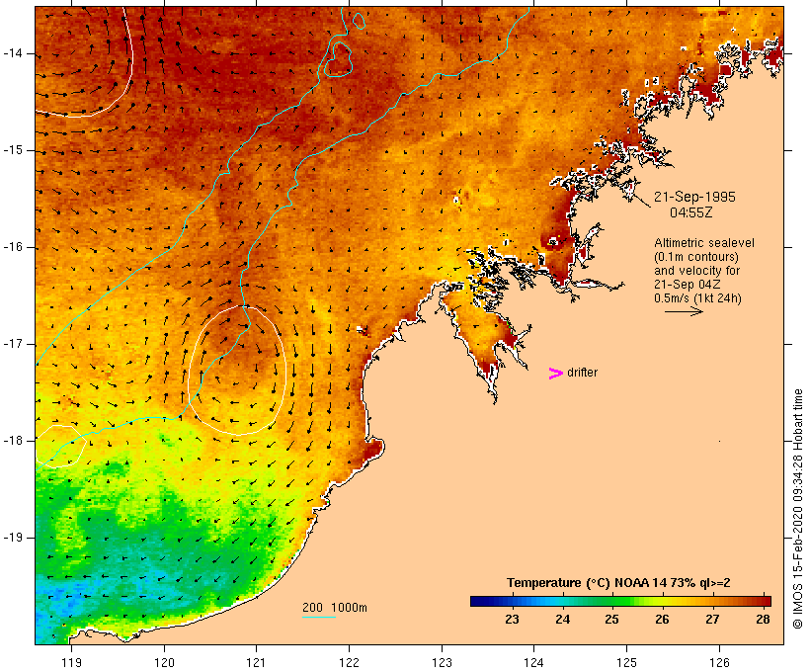The height and width of the screenshot is (672, 810).
Task: Click the colorbar tick label 27
Action: pos(712,620)
